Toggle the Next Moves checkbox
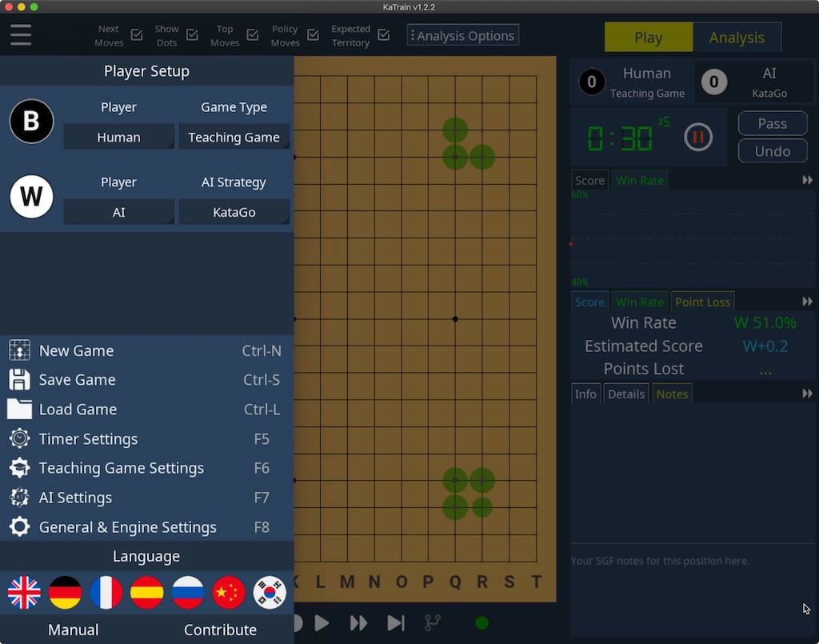This screenshot has width=819, height=644. tap(137, 35)
